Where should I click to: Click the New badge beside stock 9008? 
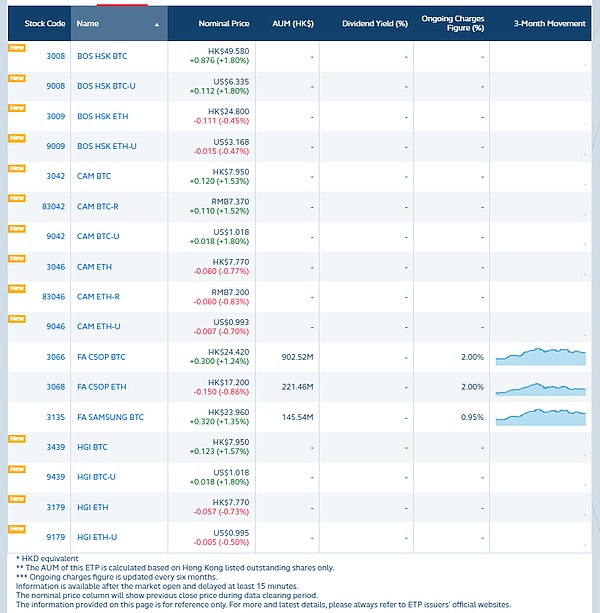pos(16,77)
